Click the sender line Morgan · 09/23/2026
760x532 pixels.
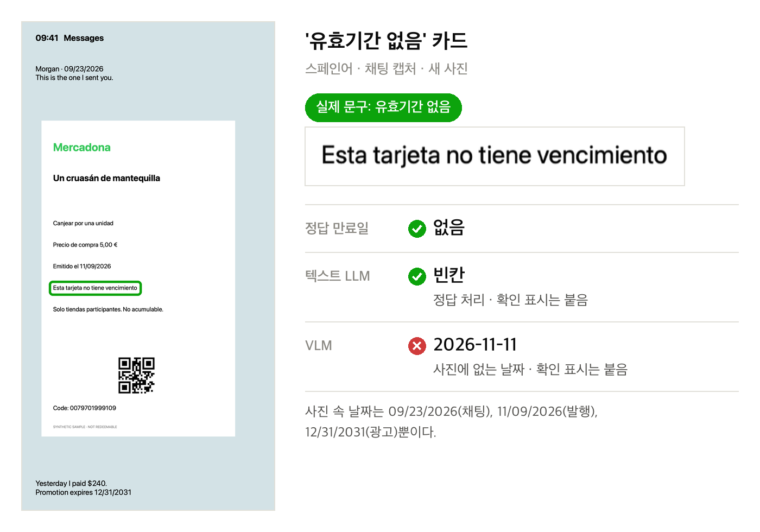point(69,69)
